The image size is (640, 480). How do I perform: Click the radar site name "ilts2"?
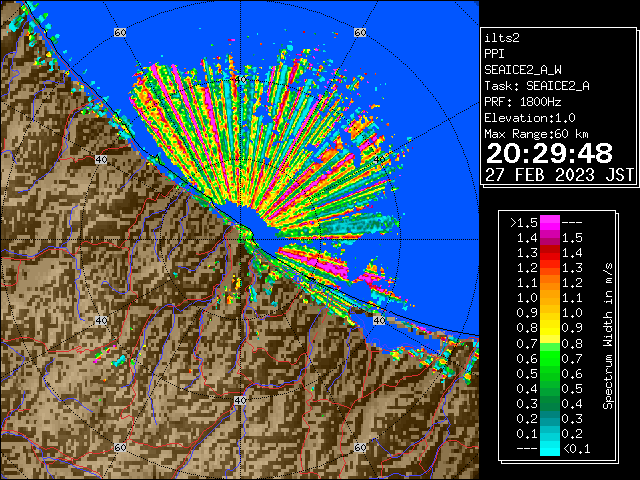502,38
